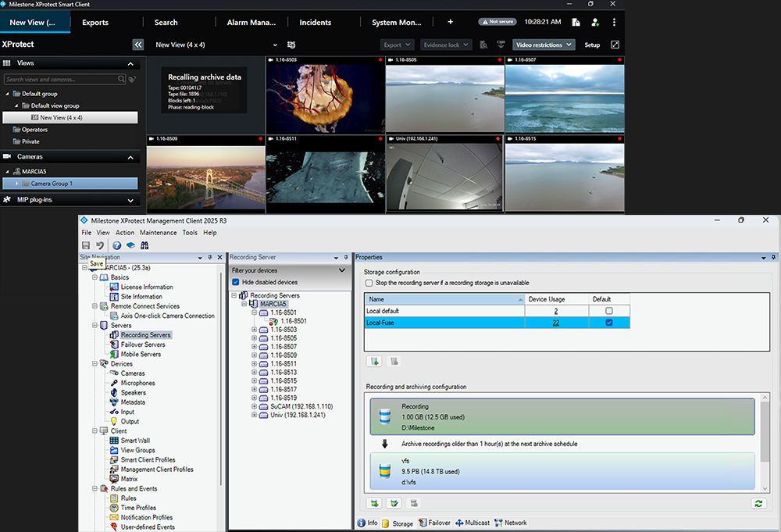This screenshot has width=781, height=532.
Task: Select License Information in Site Navigation
Action: pyautogui.click(x=147, y=287)
